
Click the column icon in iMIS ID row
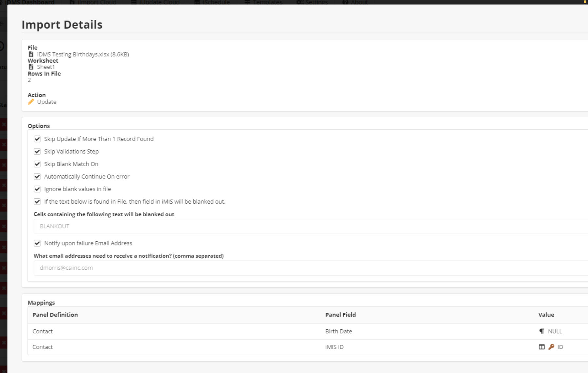pyautogui.click(x=542, y=347)
